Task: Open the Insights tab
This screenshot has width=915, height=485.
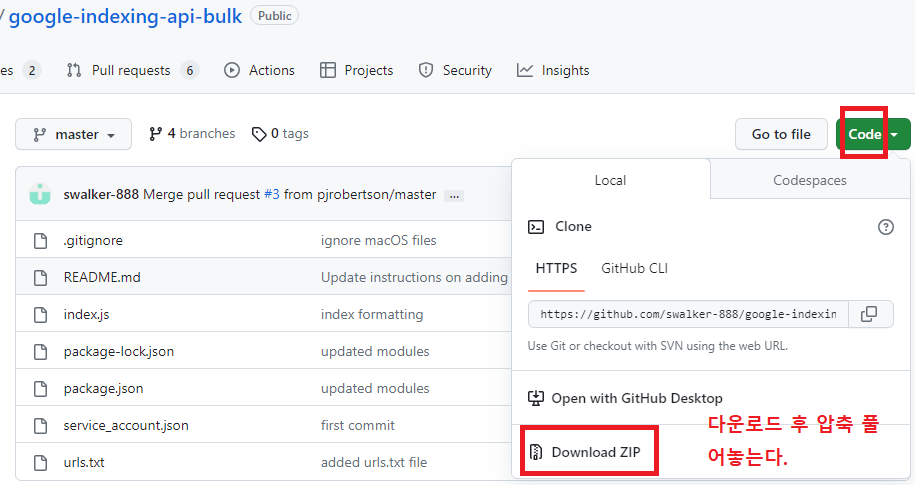Action: point(553,71)
